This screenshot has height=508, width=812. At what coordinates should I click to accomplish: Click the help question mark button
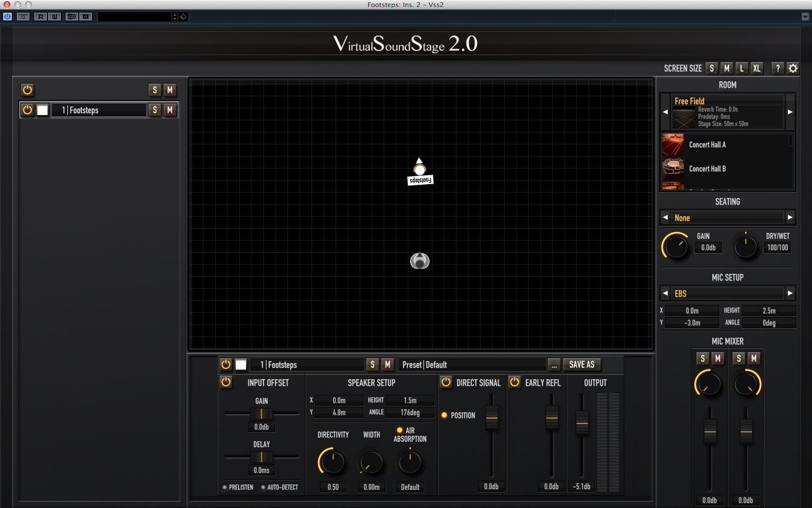click(x=777, y=68)
